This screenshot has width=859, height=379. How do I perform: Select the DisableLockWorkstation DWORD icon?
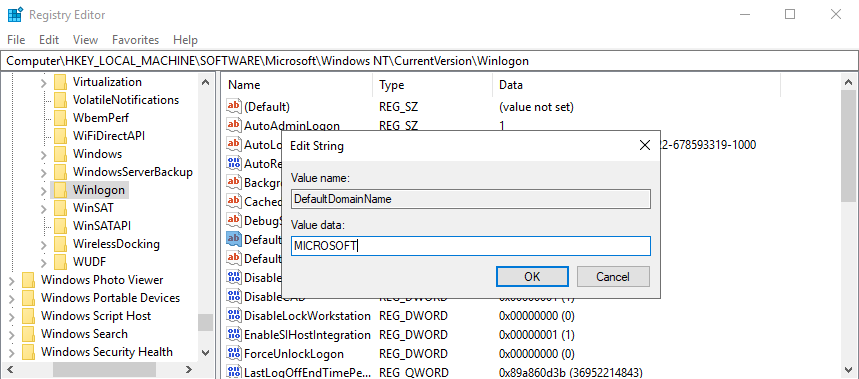pos(234,316)
